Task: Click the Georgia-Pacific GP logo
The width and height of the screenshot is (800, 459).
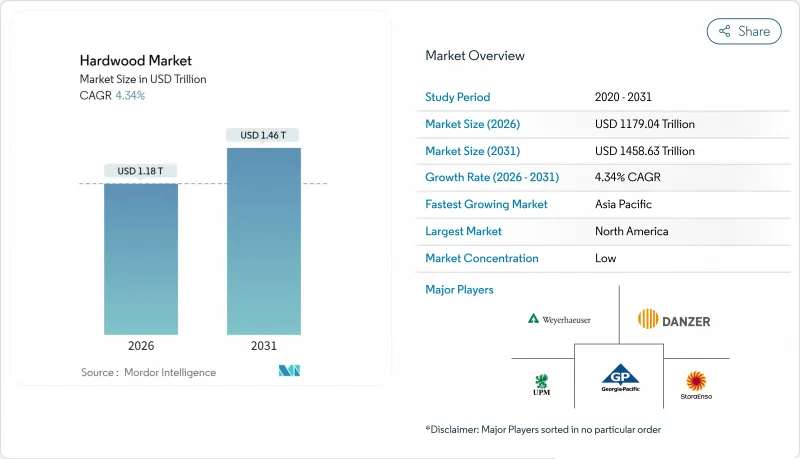Action: click(619, 378)
